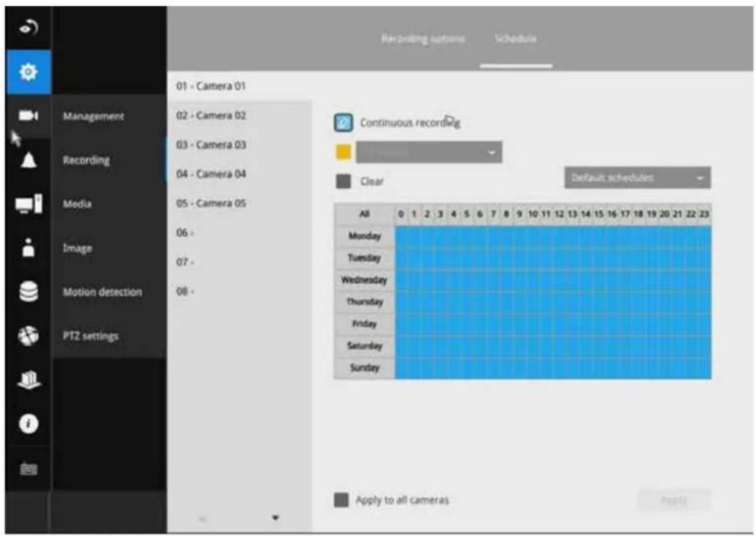Viewport: 756px width, 536px height.
Task: Select 05 - Camera 05
Action: 240,203
